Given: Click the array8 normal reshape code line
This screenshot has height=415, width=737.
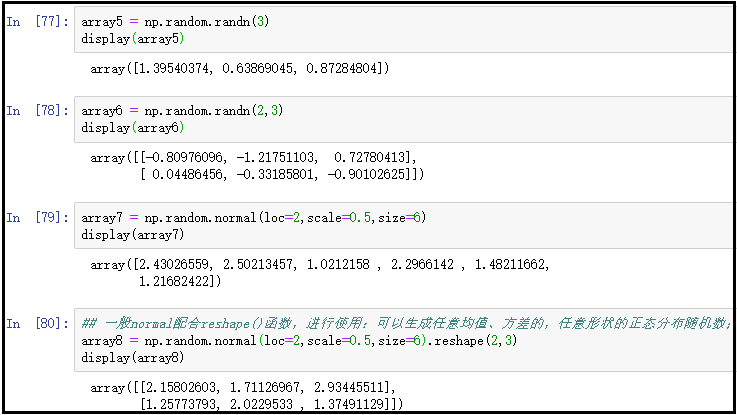Looking at the screenshot, I should click(290, 341).
